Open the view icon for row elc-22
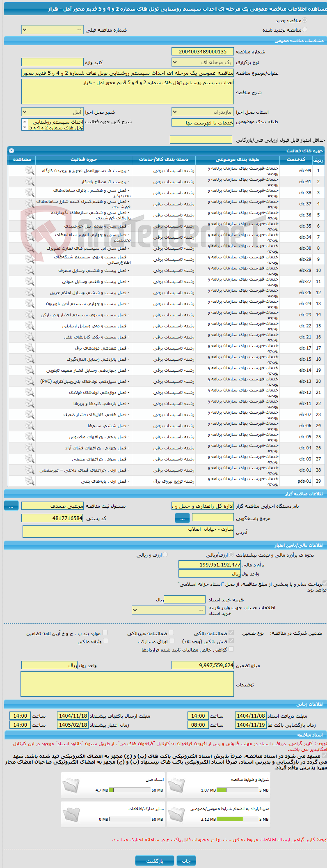The image size is (327, 868). click(x=30, y=326)
